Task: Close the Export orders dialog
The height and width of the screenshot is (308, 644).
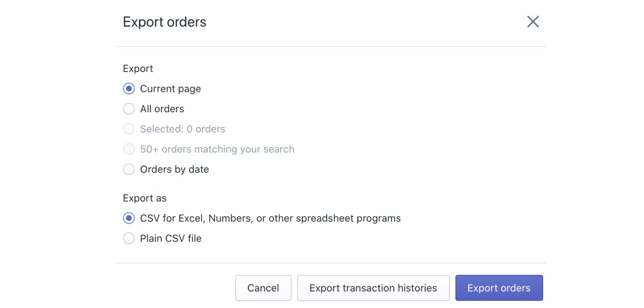Action: tap(533, 22)
